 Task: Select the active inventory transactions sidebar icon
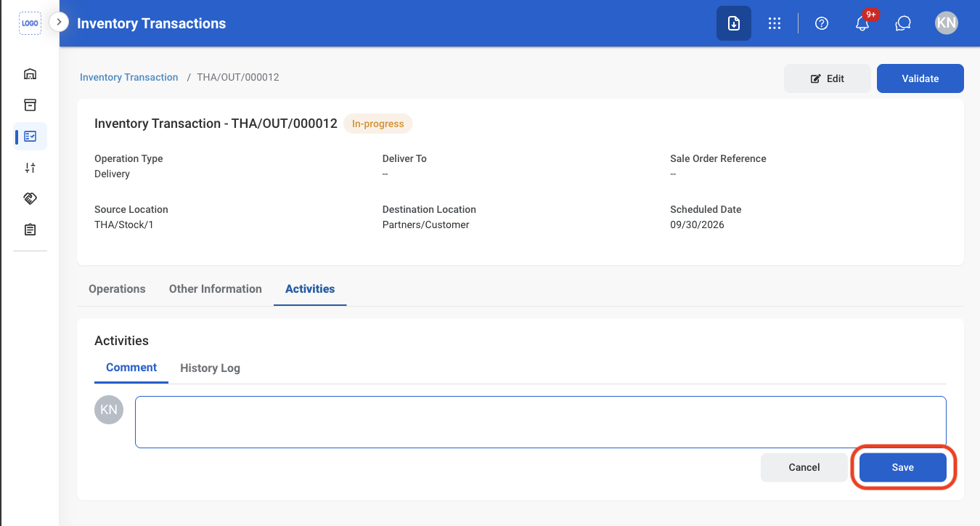30,136
